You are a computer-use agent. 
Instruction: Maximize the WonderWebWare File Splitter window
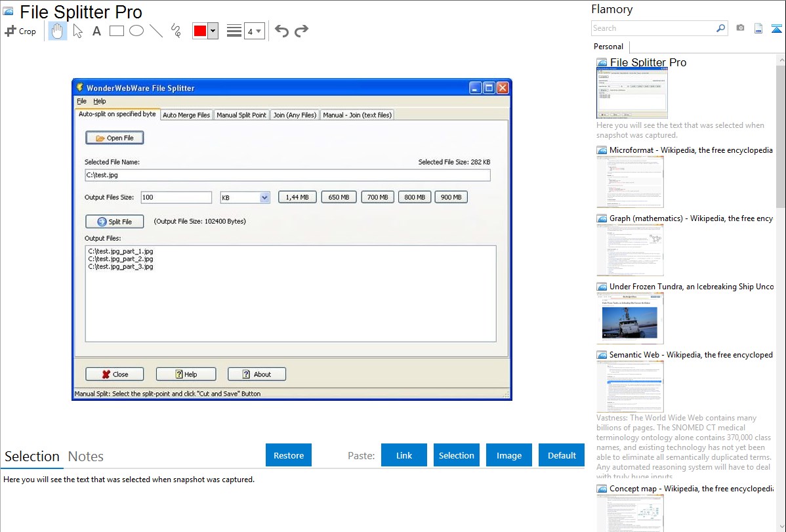489,89
